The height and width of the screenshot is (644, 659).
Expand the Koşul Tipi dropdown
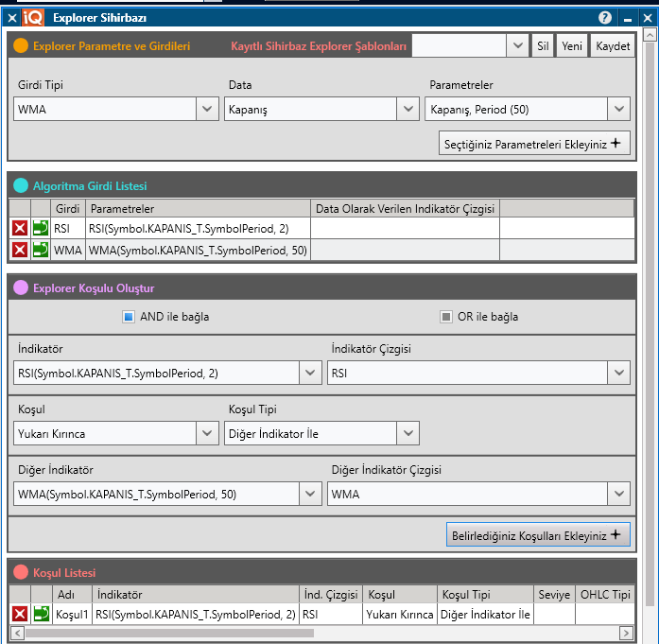click(408, 434)
